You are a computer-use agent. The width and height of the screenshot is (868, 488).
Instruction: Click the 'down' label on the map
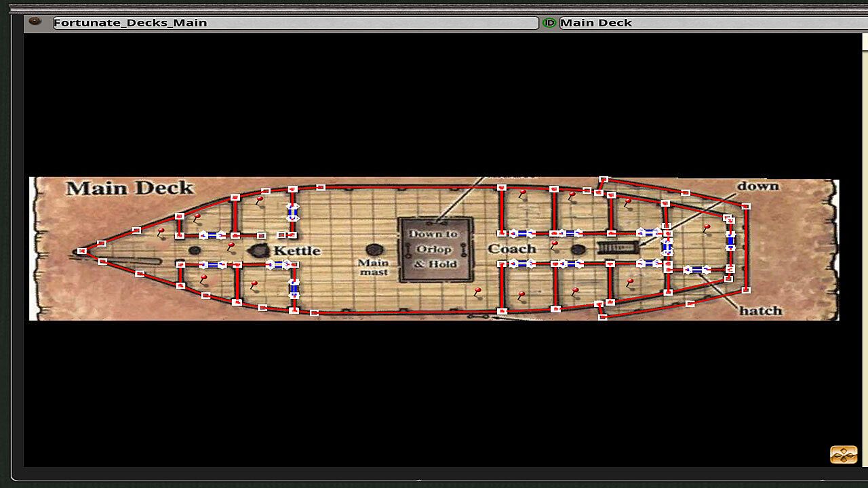(x=758, y=186)
